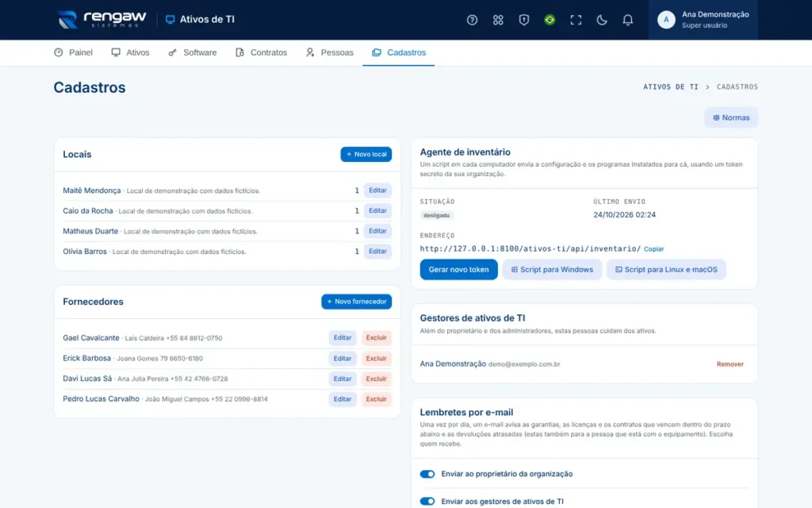
Task: Select the inventory URL text
Action: pyautogui.click(x=530, y=248)
